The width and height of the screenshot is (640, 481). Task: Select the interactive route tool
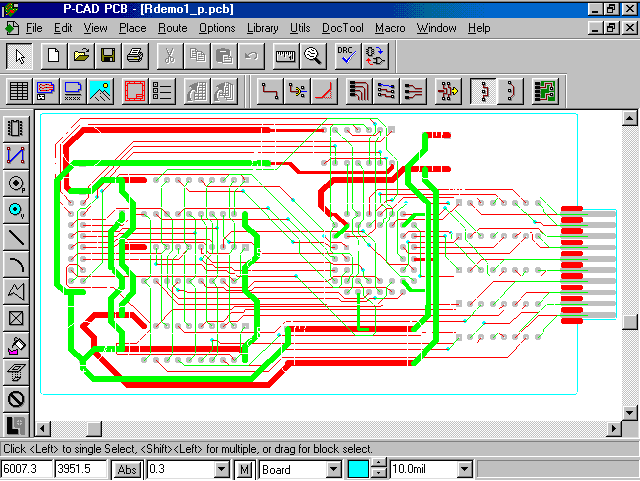click(297, 91)
